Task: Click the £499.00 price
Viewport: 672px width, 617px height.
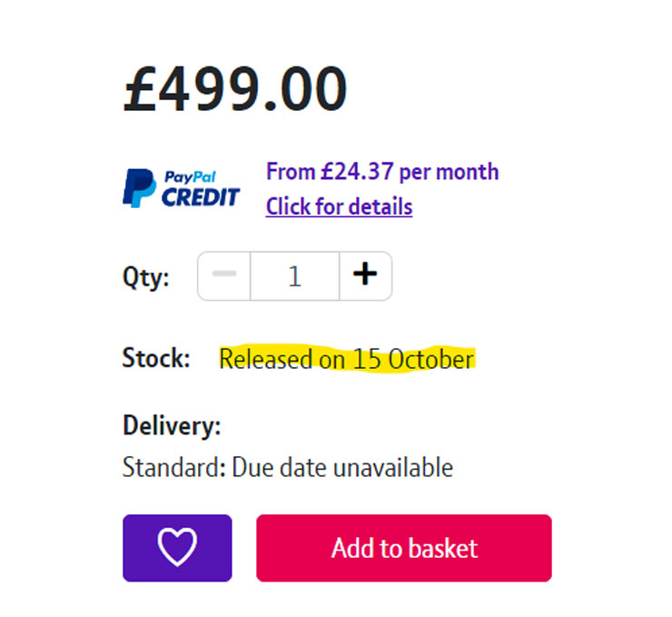Action: tap(235, 88)
